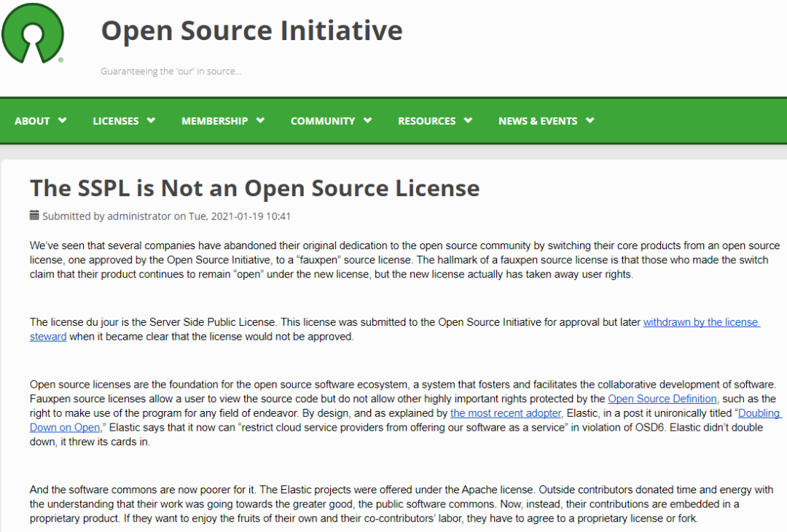
Task: Open the Community menu
Action: (x=323, y=121)
